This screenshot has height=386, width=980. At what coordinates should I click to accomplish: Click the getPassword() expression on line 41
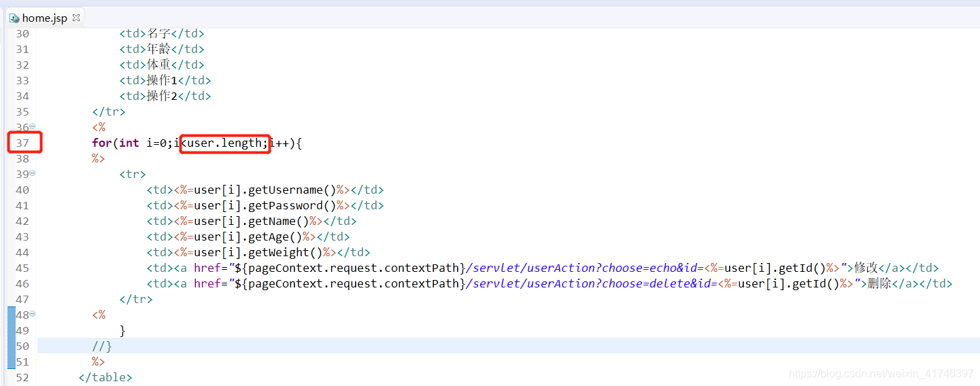[265, 205]
